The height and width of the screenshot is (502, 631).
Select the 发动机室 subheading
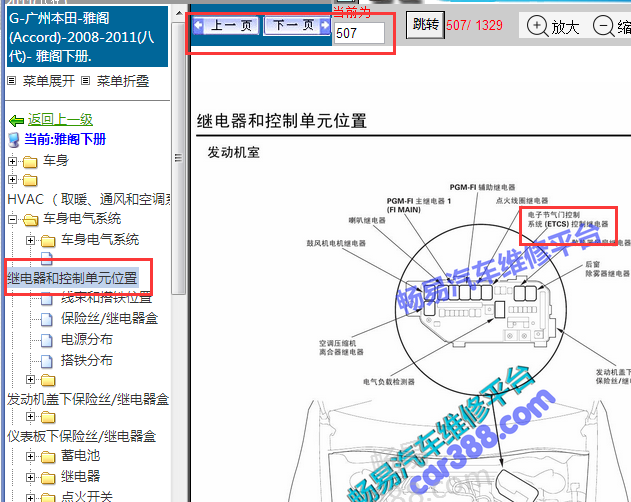(x=233, y=153)
